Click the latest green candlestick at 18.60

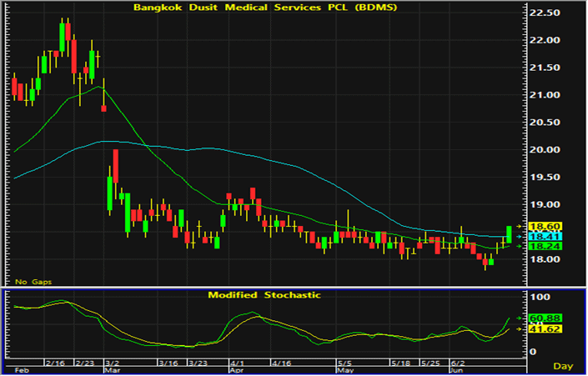(x=509, y=234)
